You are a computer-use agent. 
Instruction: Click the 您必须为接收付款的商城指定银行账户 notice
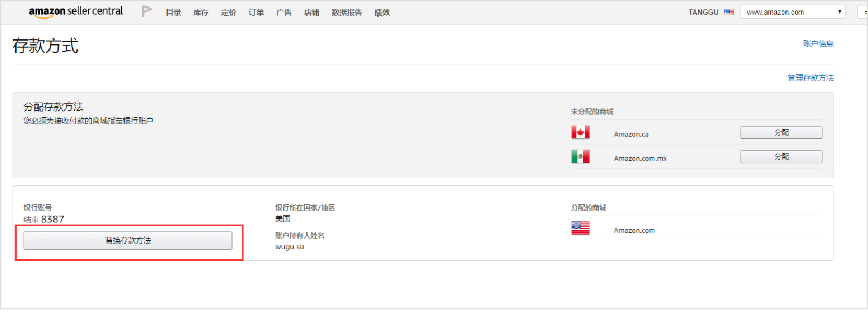(x=88, y=121)
